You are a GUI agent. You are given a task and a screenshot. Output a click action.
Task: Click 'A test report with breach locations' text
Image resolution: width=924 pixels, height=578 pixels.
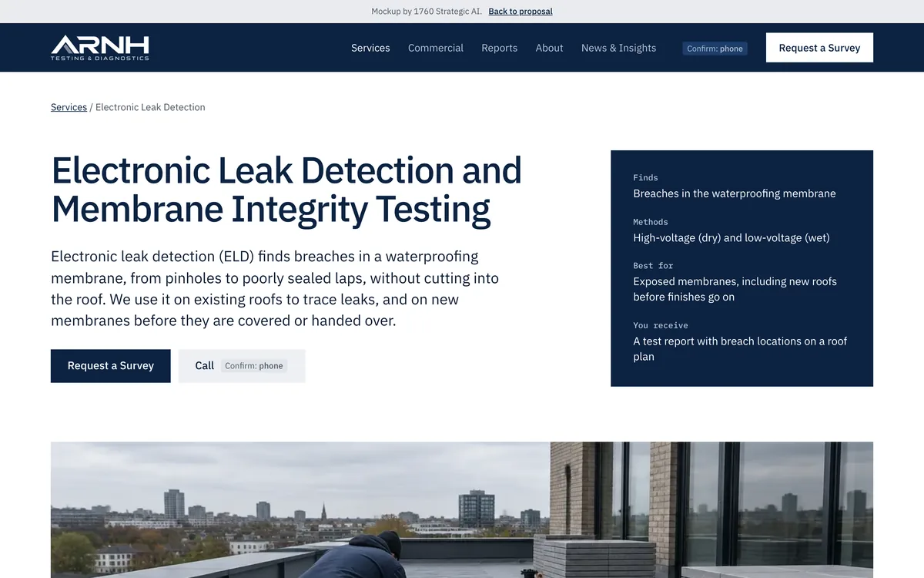(x=740, y=348)
